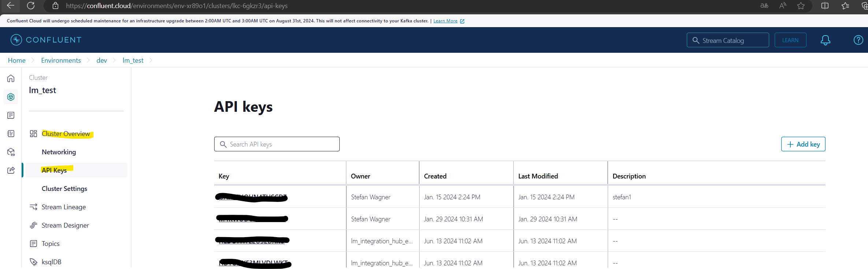
Task: Go to dev breadcrumb
Action: [x=102, y=60]
